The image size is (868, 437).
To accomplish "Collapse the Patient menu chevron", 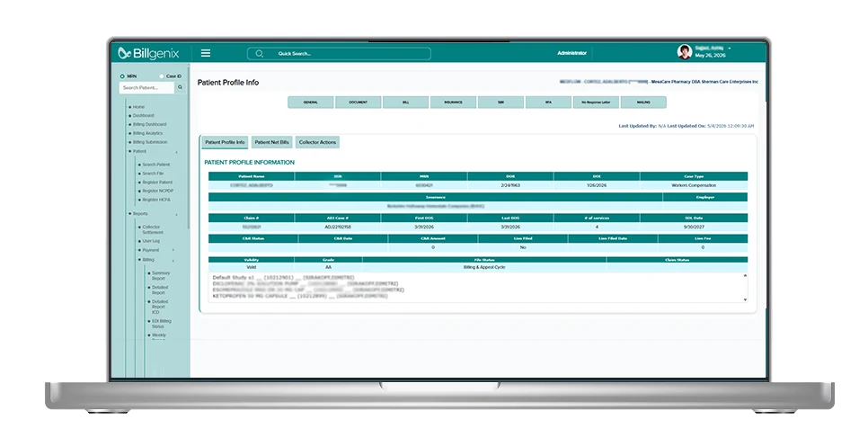I will pyautogui.click(x=177, y=152).
